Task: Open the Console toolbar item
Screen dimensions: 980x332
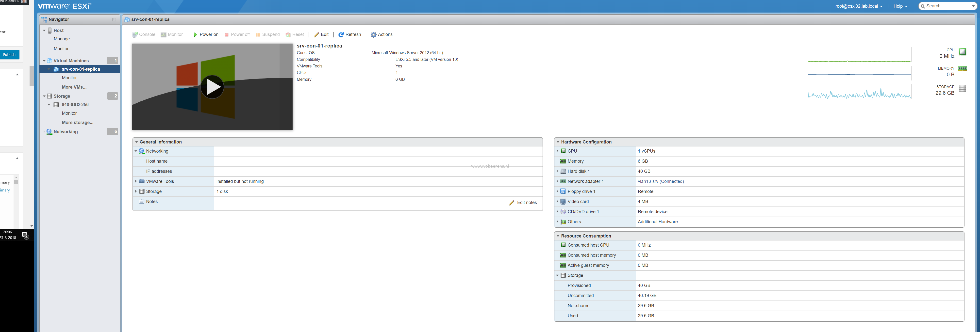Action: click(143, 35)
